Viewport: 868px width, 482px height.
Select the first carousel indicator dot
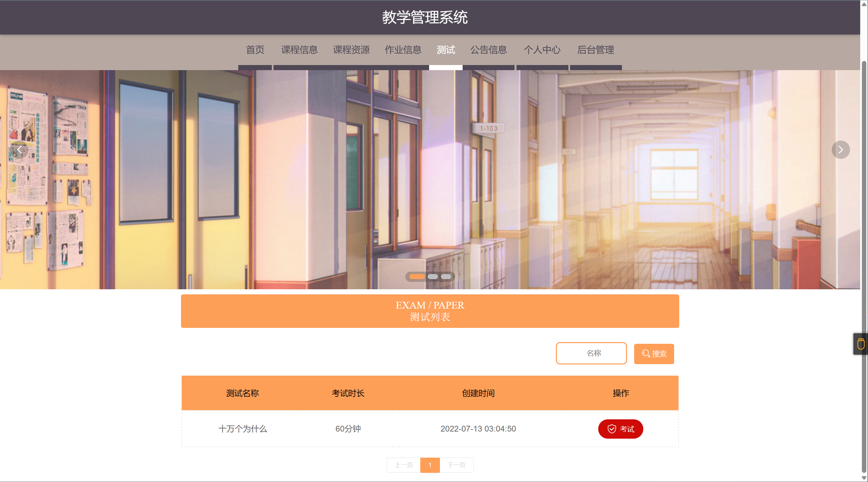417,277
